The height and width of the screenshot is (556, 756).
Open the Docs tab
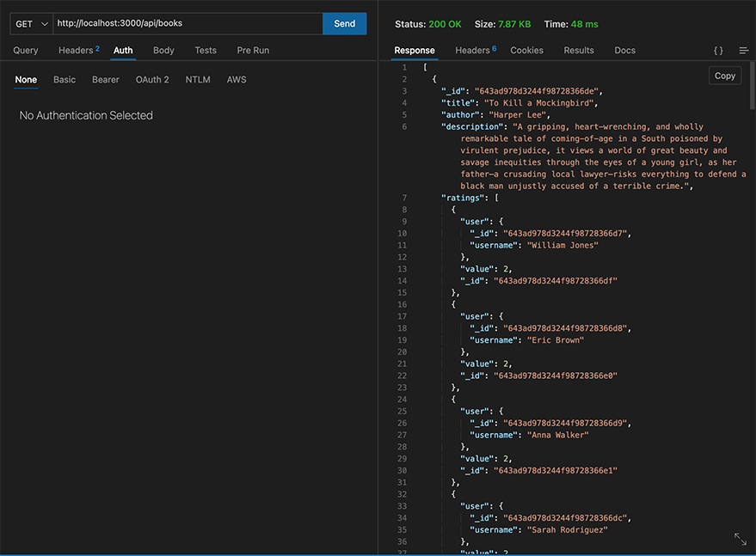pos(625,50)
